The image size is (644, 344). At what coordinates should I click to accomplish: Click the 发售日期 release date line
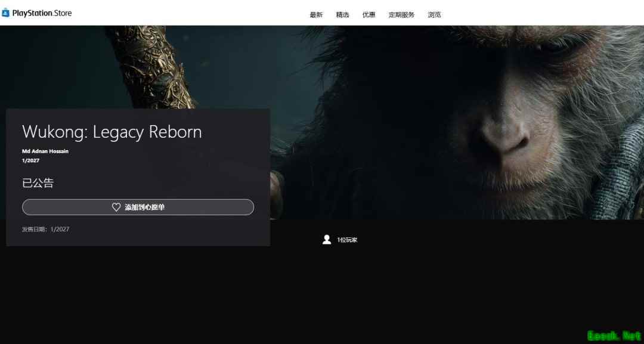click(45, 229)
